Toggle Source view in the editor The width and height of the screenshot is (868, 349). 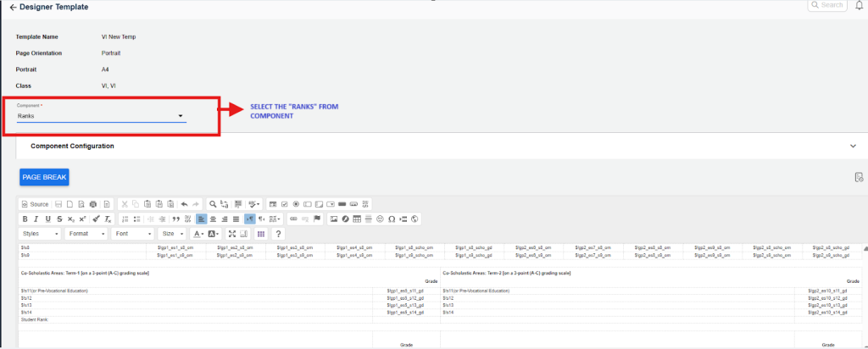35,204
